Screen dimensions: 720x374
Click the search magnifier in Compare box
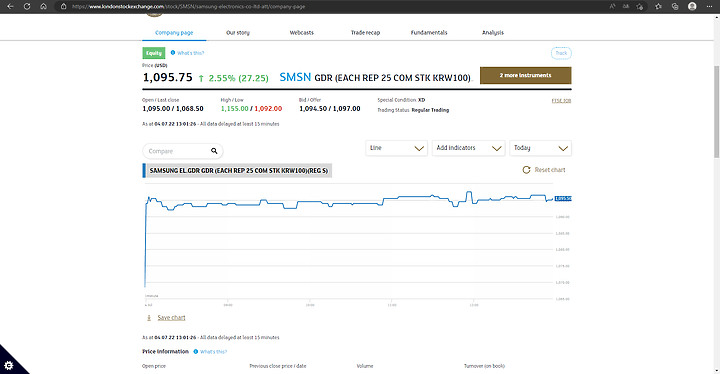click(214, 151)
